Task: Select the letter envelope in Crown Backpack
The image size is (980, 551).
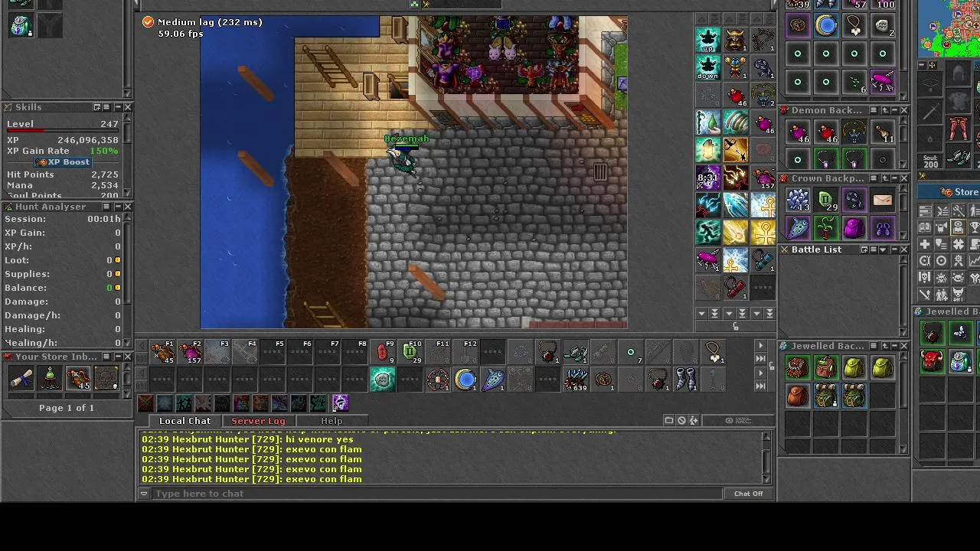Action: click(883, 201)
